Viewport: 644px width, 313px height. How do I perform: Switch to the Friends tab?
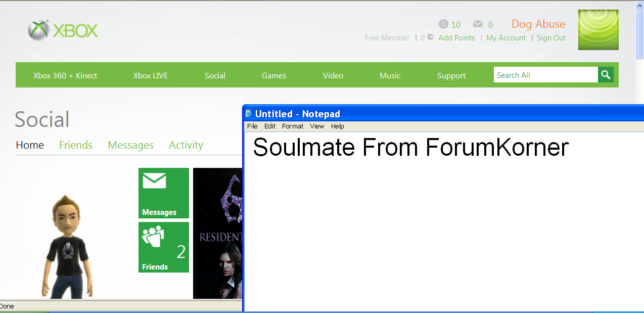(x=76, y=145)
